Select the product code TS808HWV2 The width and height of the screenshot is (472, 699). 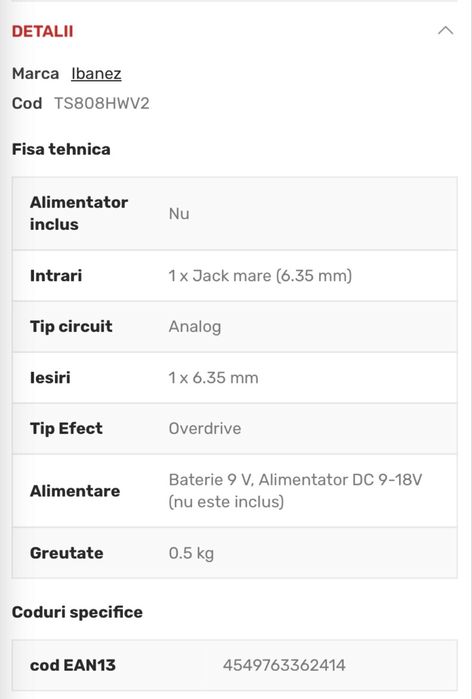102,103
